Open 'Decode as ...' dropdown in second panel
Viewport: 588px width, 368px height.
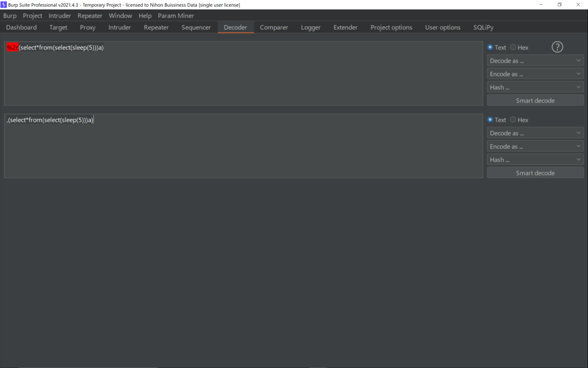[x=535, y=133]
